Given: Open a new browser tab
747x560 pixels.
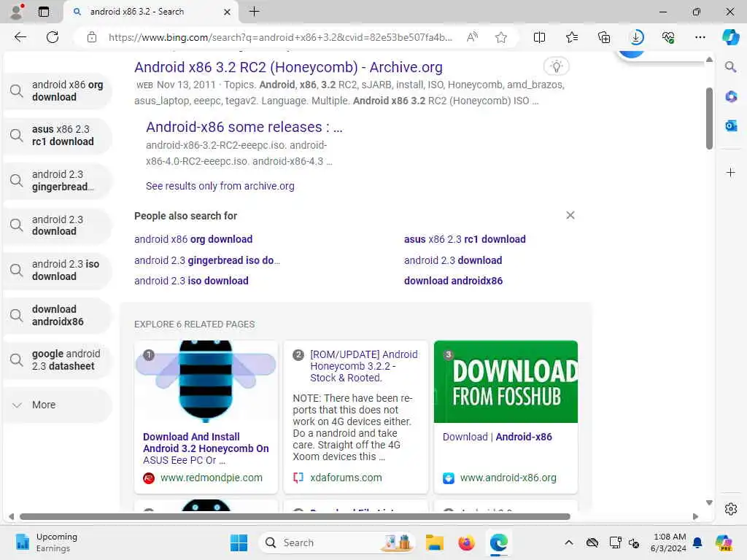Looking at the screenshot, I should pos(255,12).
